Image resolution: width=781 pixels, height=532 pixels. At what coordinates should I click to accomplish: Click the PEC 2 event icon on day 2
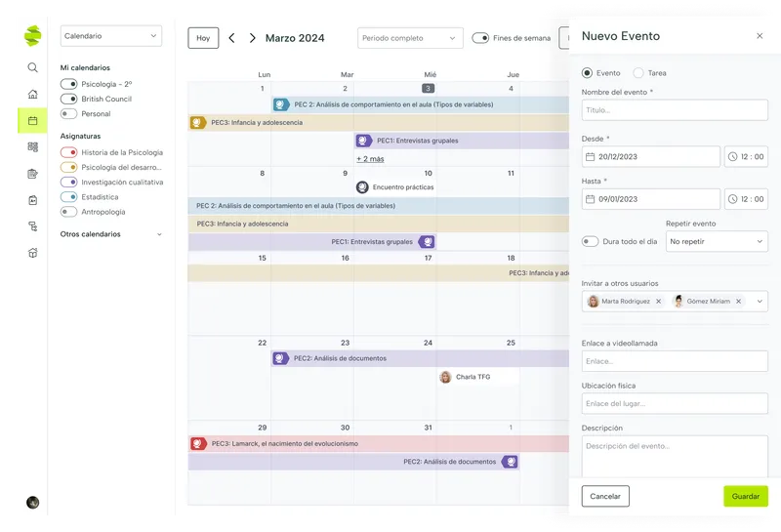pos(281,104)
